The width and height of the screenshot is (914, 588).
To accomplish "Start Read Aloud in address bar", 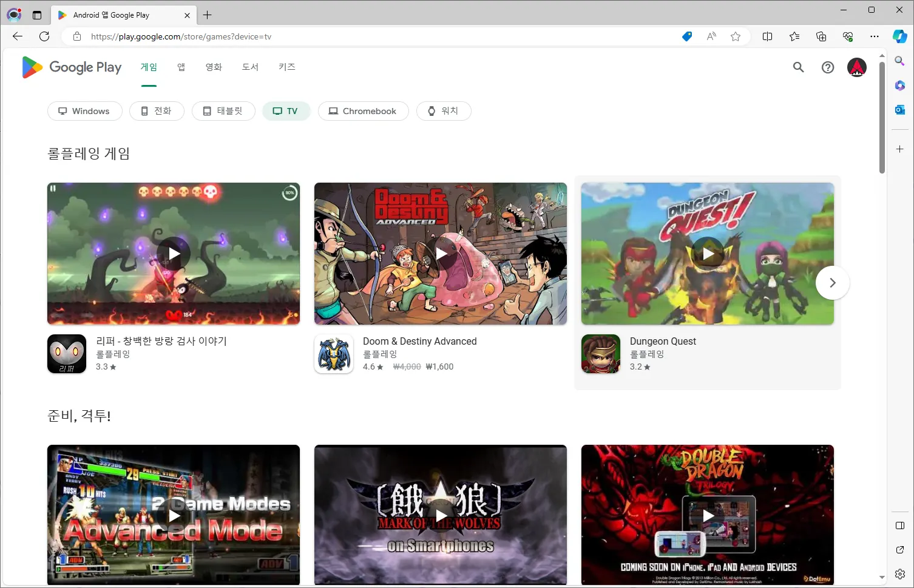I will pos(711,36).
